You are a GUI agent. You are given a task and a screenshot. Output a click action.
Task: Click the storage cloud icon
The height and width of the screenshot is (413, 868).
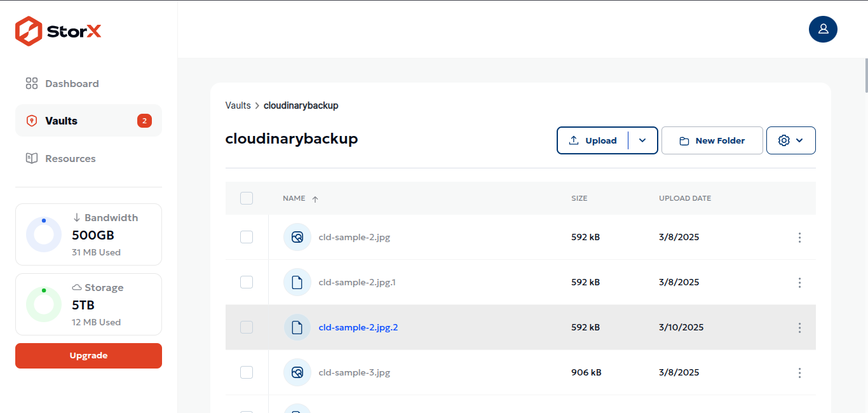click(77, 287)
